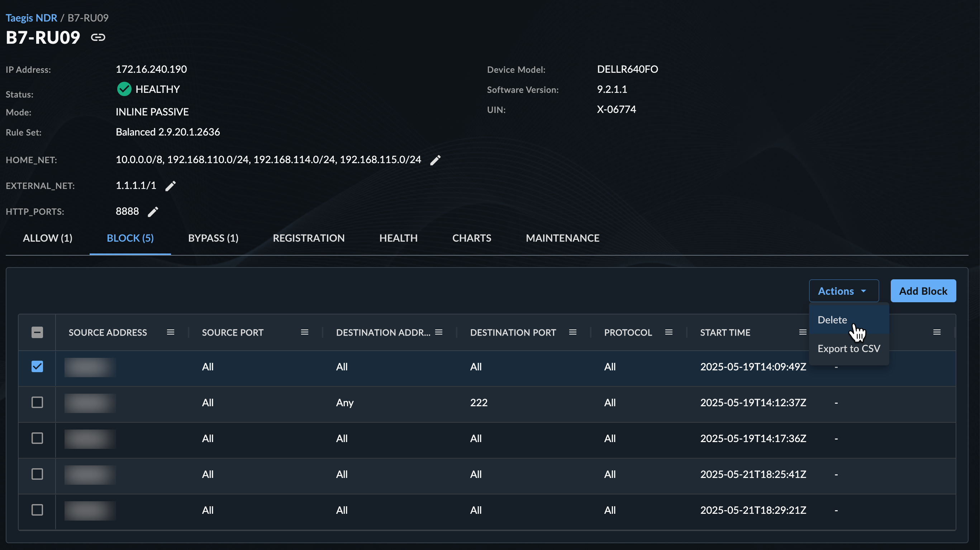
Task: Open Start Time column menu icon
Action: [x=803, y=332]
